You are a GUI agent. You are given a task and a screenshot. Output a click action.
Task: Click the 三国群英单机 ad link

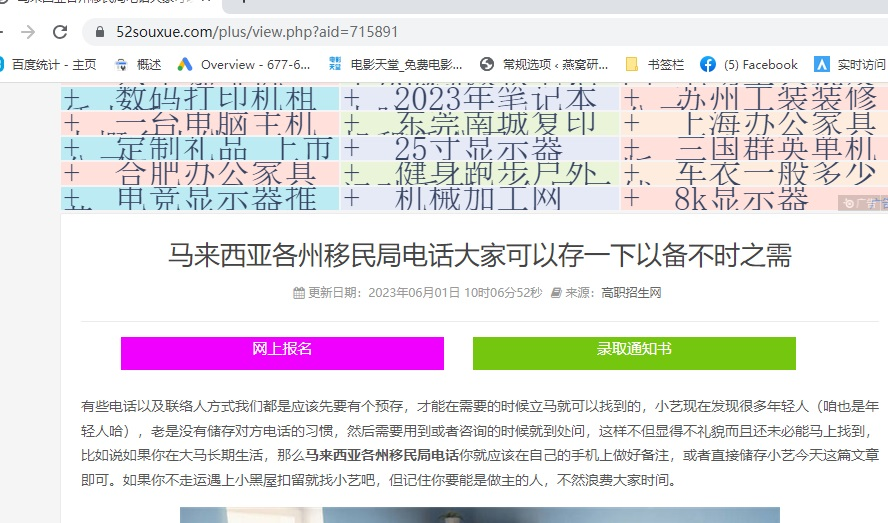775,148
